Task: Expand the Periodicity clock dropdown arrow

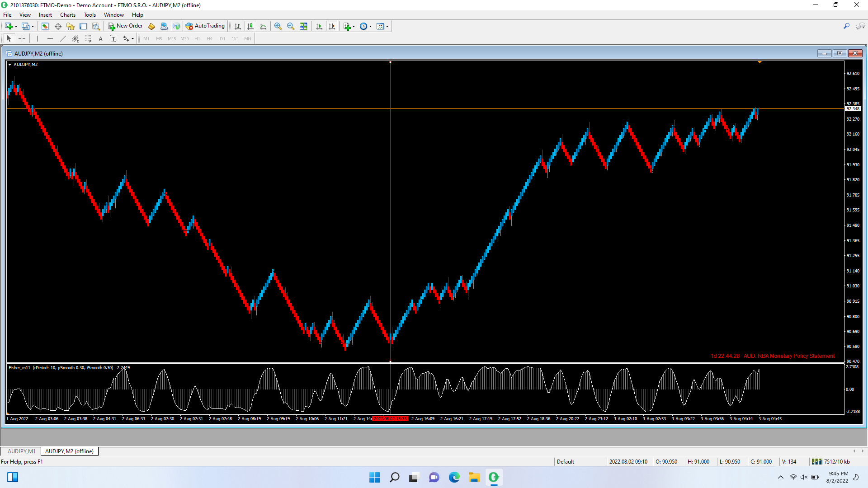Action: [x=371, y=26]
